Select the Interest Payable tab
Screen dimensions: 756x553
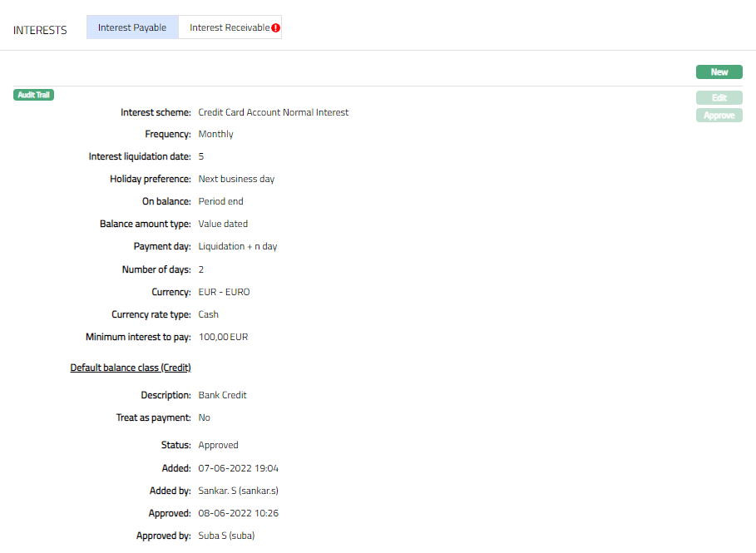click(x=132, y=27)
